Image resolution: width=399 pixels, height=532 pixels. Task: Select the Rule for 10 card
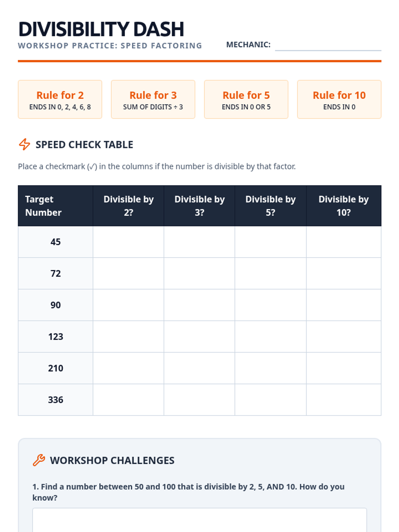tap(339, 99)
